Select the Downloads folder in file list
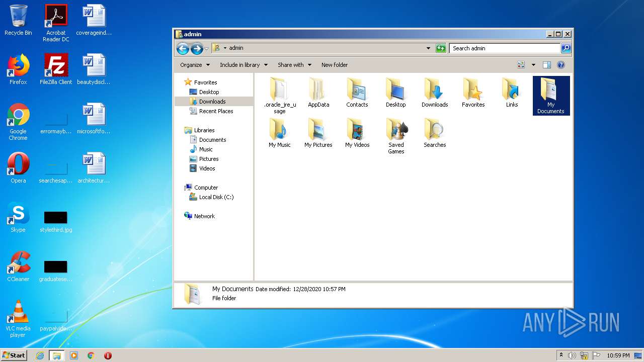Image resolution: width=644 pixels, height=362 pixels. pyautogui.click(x=435, y=93)
